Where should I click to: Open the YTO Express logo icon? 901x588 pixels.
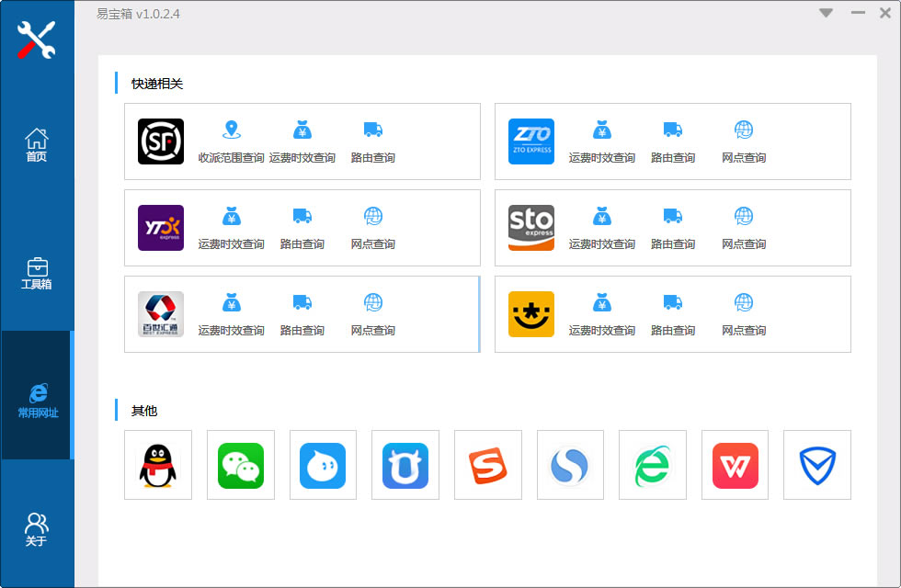[161, 228]
